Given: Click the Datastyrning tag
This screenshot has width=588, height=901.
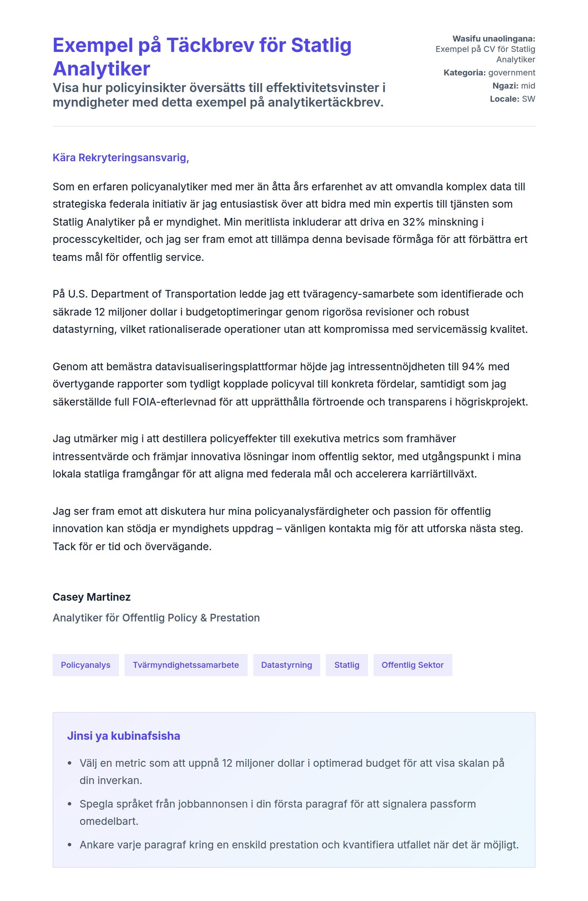Looking at the screenshot, I should point(286,665).
